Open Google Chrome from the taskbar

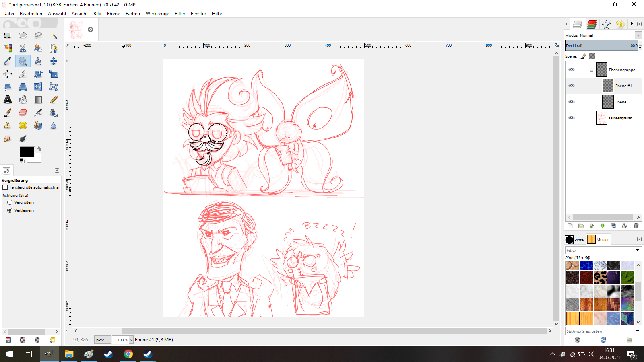[128, 354]
